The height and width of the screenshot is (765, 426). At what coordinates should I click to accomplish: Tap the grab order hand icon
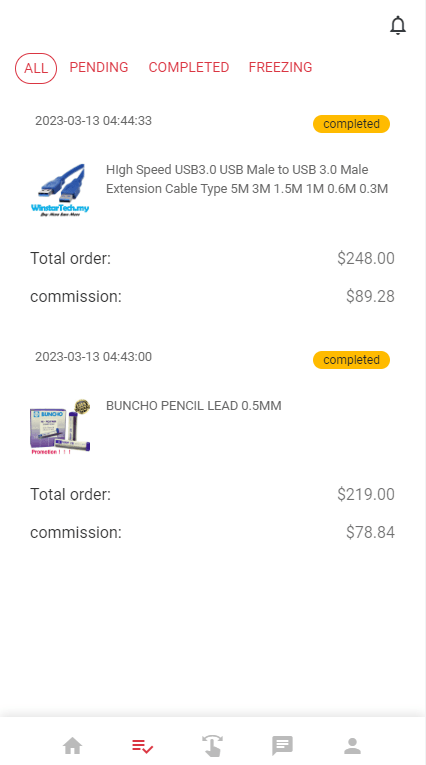point(212,745)
